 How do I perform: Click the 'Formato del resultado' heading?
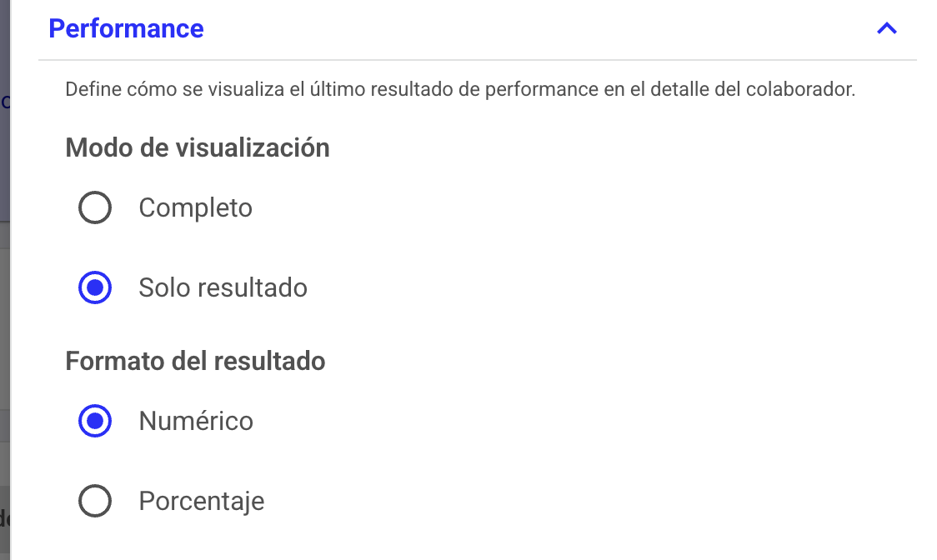(x=195, y=361)
